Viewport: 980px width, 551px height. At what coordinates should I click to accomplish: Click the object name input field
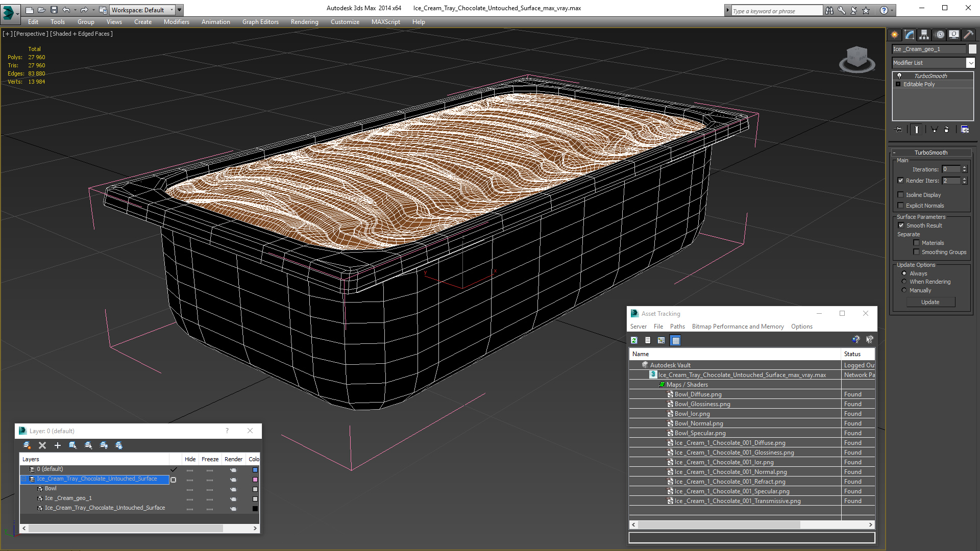point(929,49)
